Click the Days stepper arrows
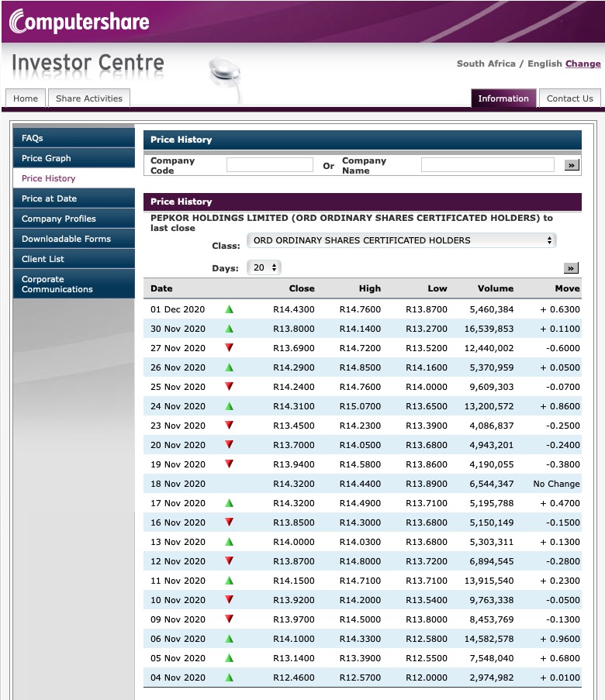Screen dimensions: 605x700 tap(273, 266)
